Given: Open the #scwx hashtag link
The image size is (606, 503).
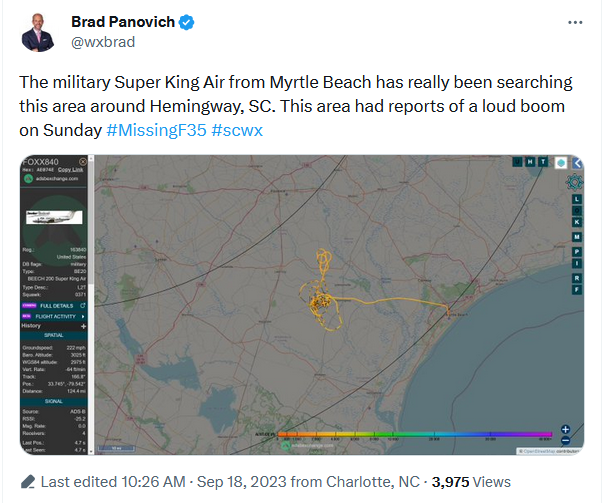Looking at the screenshot, I should 237,130.
